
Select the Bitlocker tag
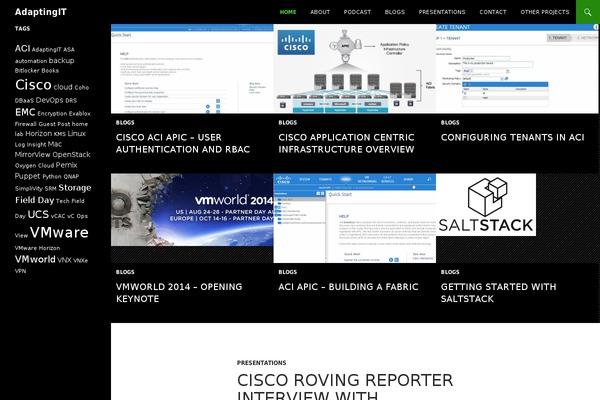[27, 70]
